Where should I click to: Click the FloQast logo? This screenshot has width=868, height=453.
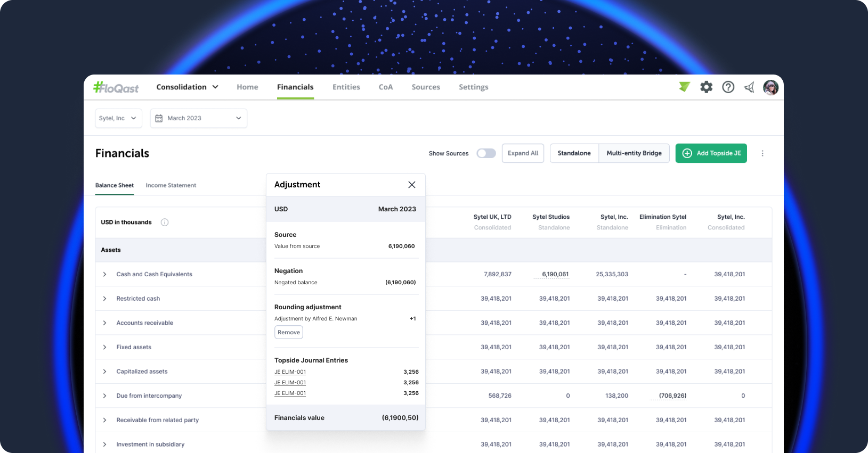(x=116, y=87)
